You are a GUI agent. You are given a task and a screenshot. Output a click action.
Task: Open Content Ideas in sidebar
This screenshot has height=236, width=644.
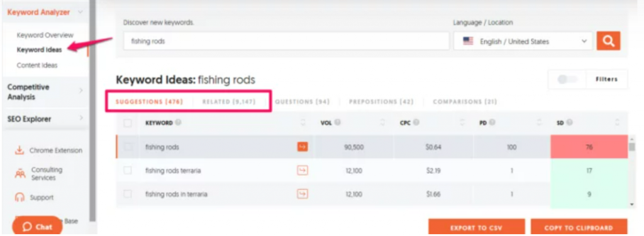pos(37,65)
